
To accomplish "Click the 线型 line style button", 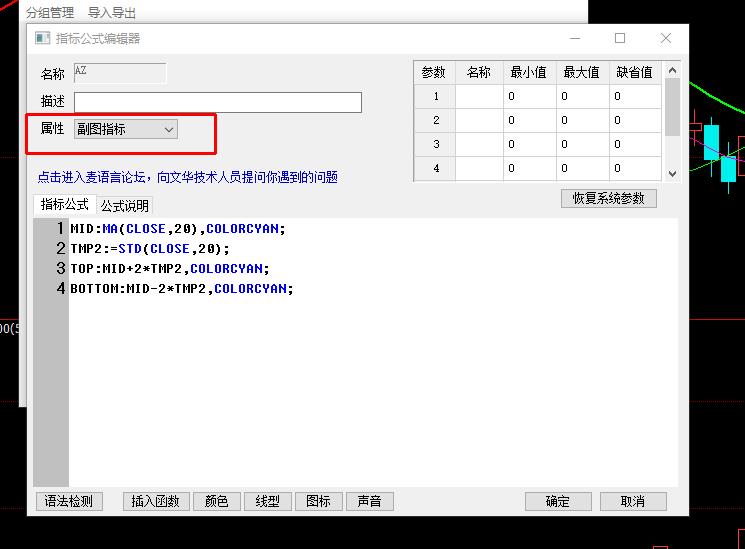I will 267,501.
